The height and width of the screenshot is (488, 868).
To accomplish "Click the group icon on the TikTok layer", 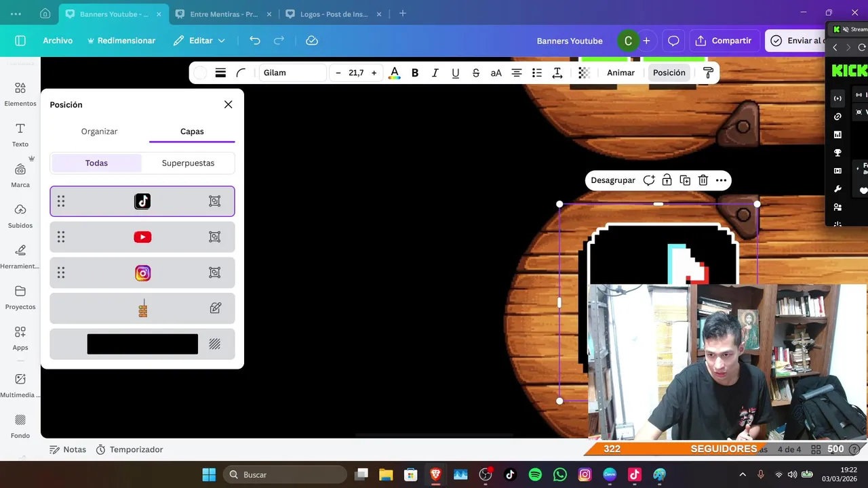I will click(x=214, y=201).
